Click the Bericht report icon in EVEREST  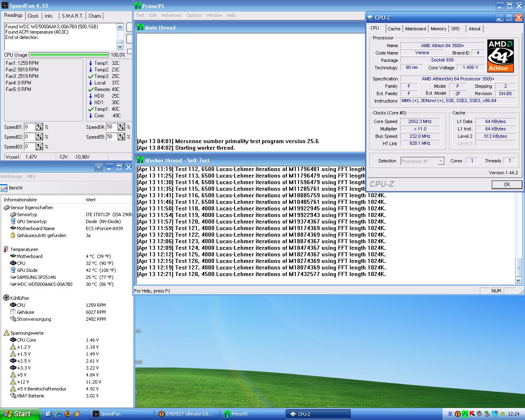4,188
